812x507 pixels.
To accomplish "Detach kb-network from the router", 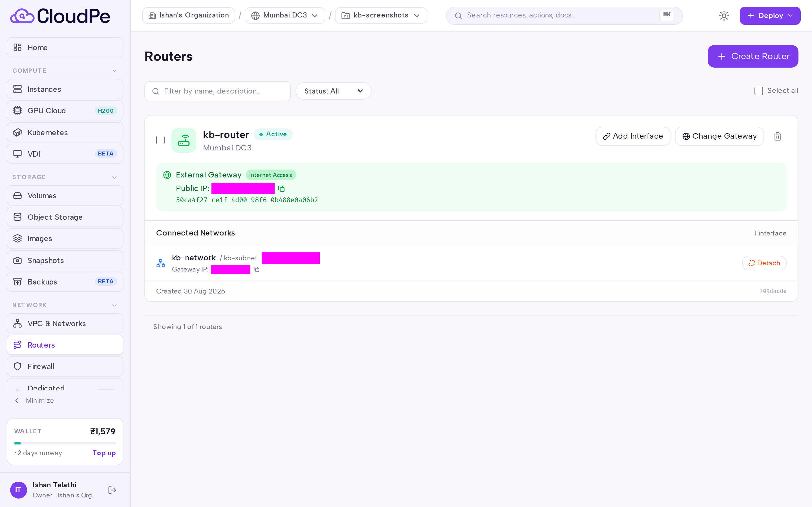I will 764,263.
